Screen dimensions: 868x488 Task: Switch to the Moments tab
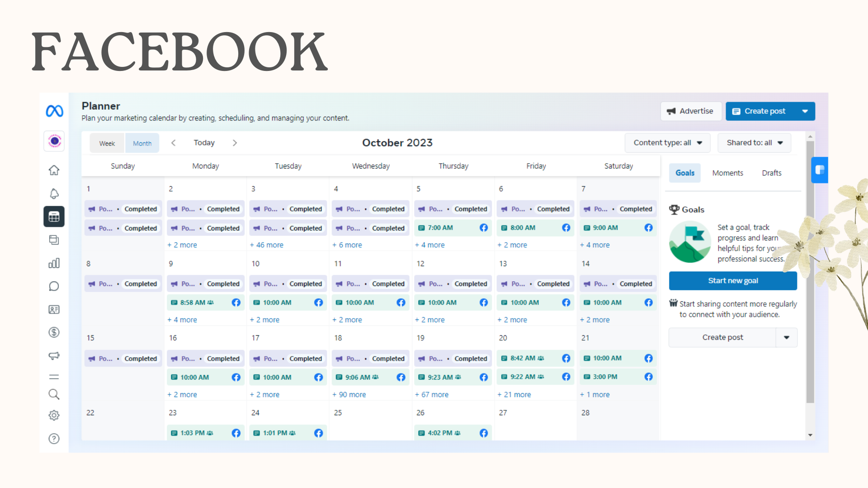click(x=727, y=173)
